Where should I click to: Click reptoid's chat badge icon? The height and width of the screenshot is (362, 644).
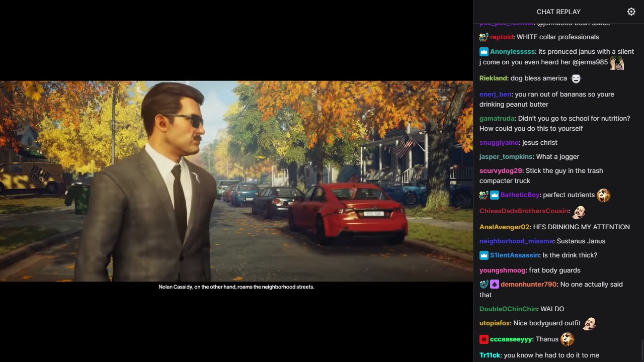pos(484,37)
